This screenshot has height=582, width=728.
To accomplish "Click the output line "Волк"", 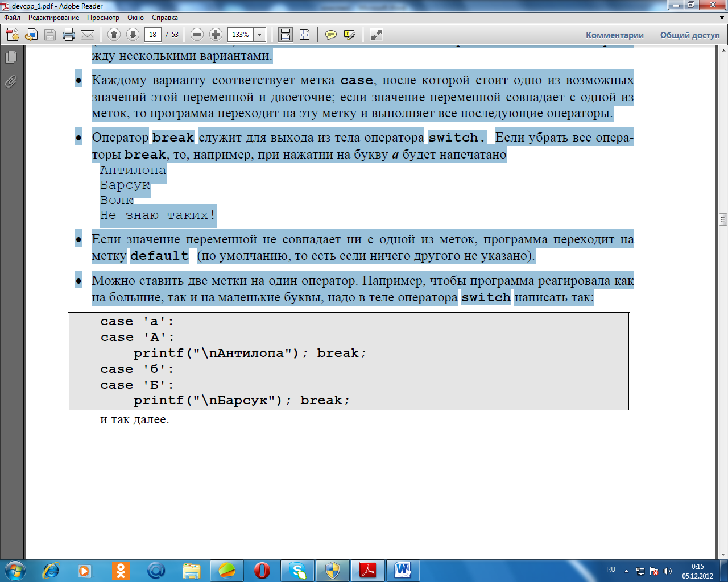I will [x=117, y=200].
